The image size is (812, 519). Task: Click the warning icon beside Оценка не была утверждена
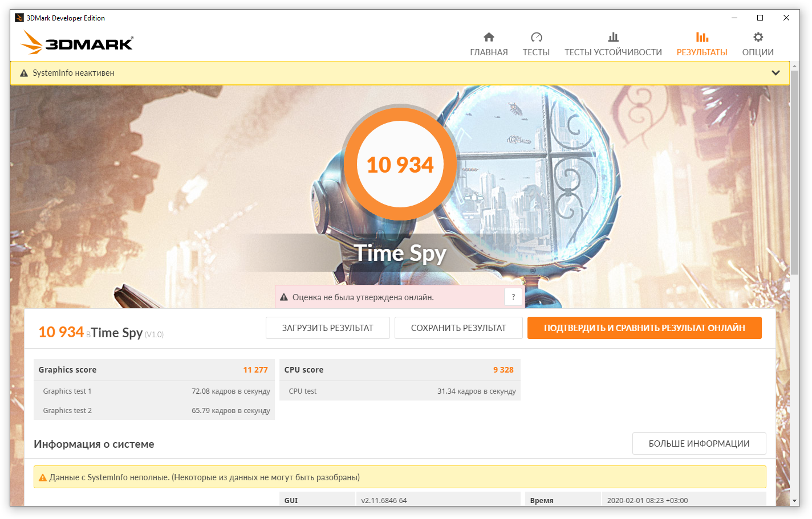pos(284,297)
